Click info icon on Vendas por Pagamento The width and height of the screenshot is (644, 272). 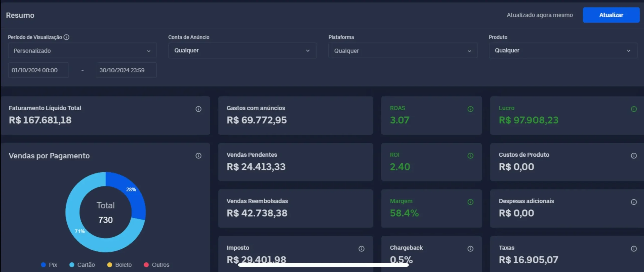[x=198, y=156]
